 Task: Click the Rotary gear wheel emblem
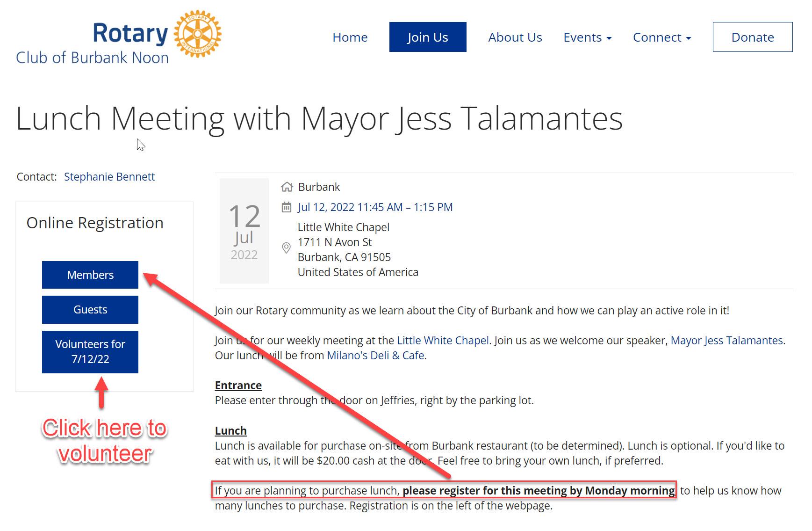point(197,34)
